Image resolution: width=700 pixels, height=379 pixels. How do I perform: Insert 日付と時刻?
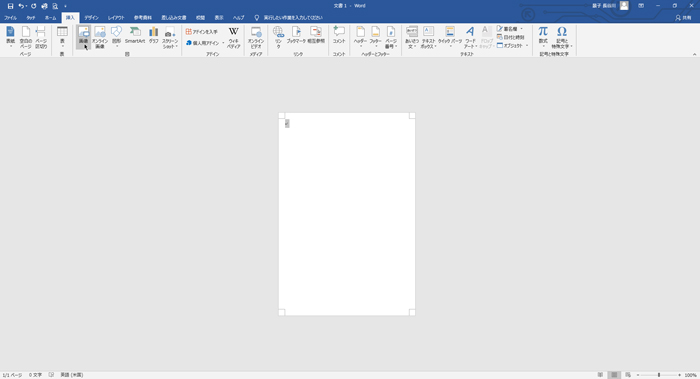coord(510,37)
